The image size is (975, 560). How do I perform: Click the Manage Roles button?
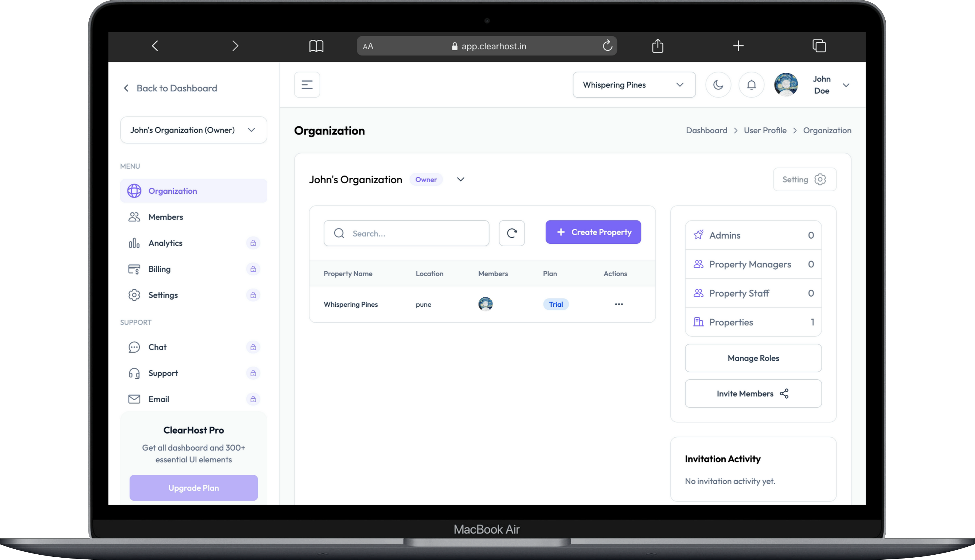click(753, 358)
